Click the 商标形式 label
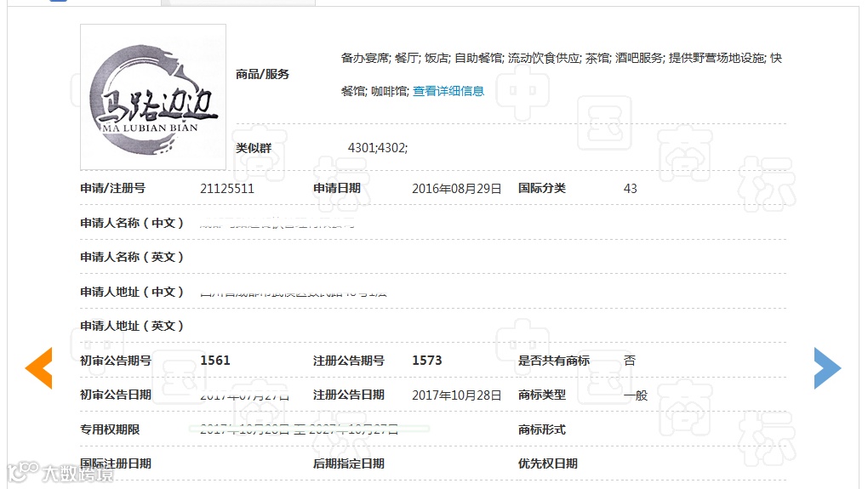Viewport: 868px width, 489px height. tap(542, 429)
